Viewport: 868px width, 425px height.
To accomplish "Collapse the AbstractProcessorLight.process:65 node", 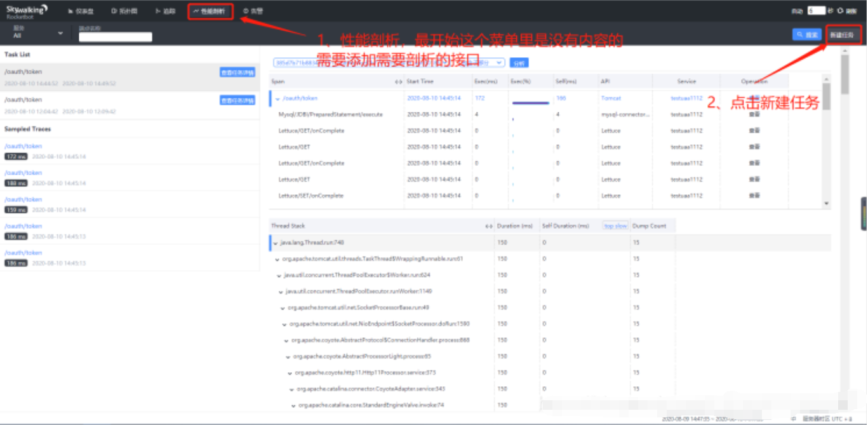I will point(289,356).
